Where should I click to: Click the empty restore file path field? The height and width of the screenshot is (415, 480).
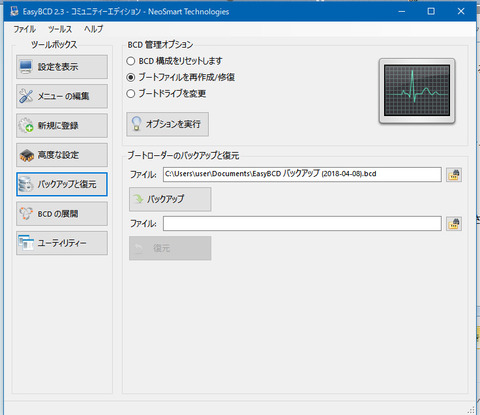[x=302, y=223]
